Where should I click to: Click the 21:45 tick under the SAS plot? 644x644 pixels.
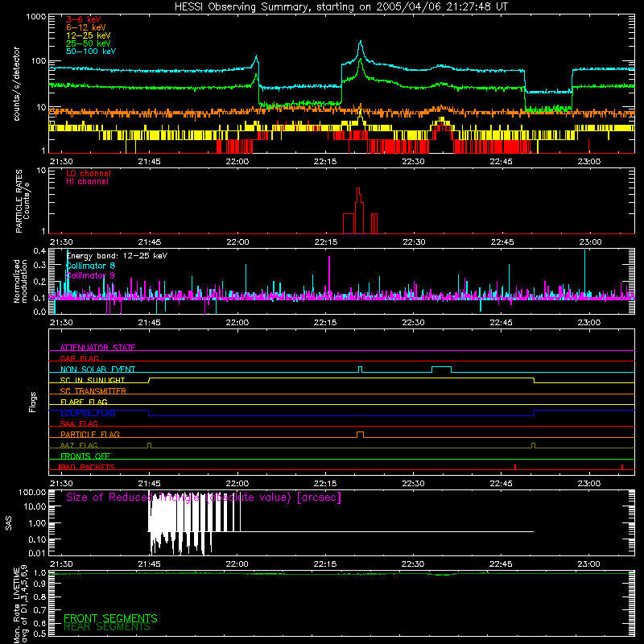coord(150,564)
